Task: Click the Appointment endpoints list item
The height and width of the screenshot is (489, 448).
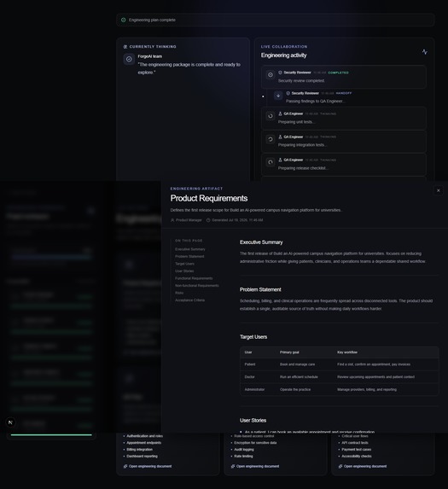Action: pyautogui.click(x=144, y=443)
